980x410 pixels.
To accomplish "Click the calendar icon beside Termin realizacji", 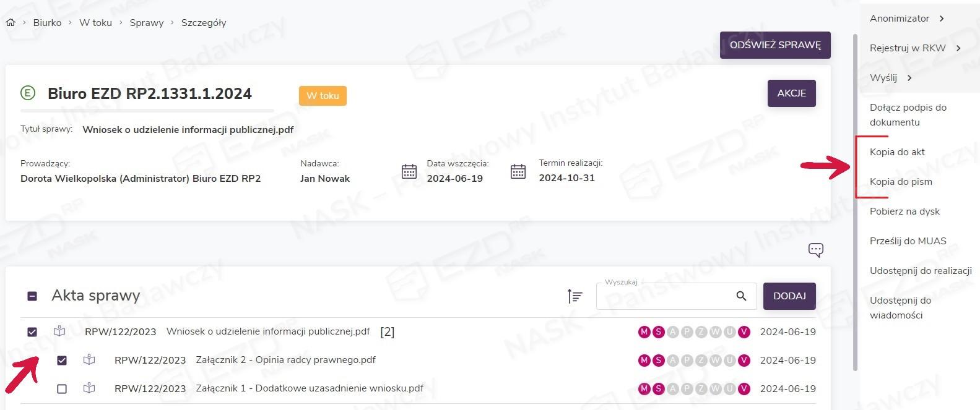I will click(x=518, y=171).
